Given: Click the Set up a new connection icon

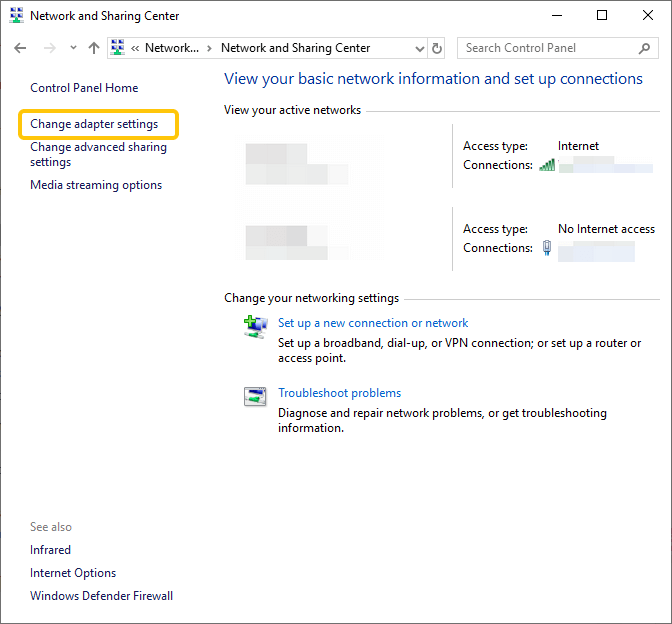Looking at the screenshot, I should coord(255,325).
